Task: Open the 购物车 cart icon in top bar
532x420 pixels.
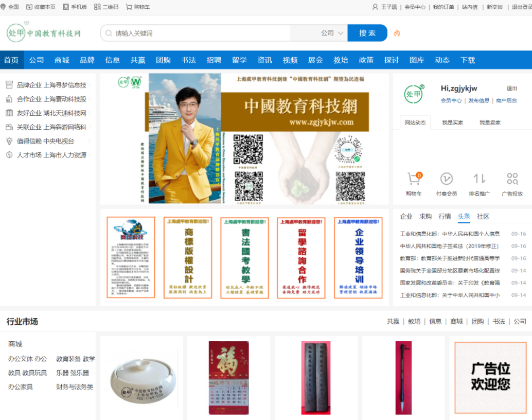Action: pos(129,7)
